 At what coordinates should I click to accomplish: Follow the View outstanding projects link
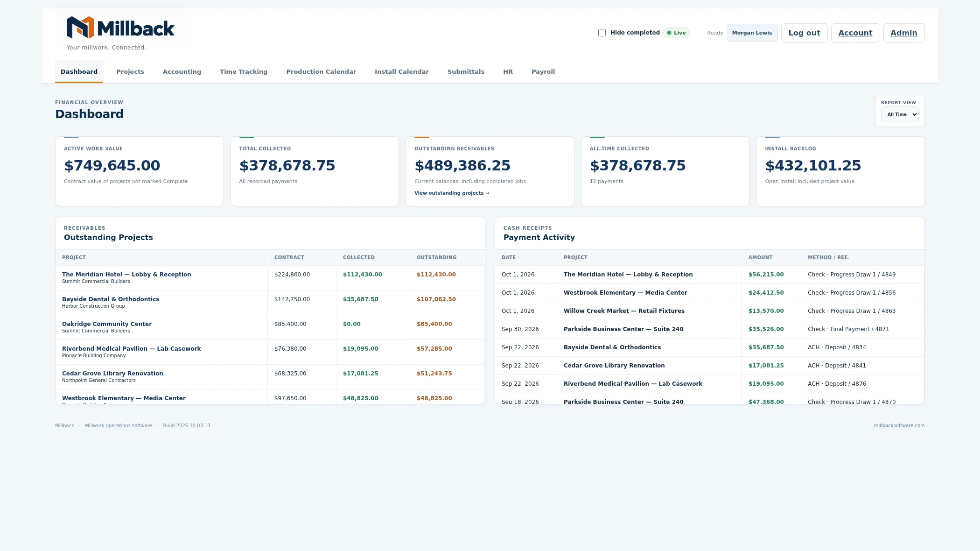[451, 193]
